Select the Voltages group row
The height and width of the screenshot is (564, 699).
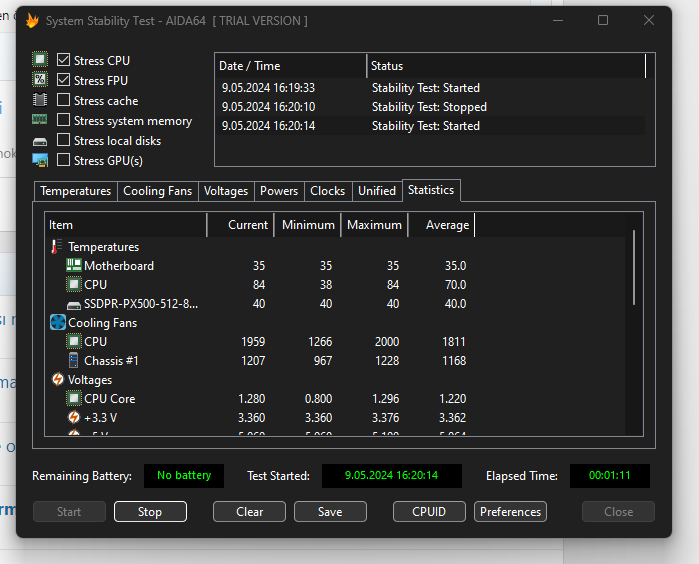click(x=337, y=379)
